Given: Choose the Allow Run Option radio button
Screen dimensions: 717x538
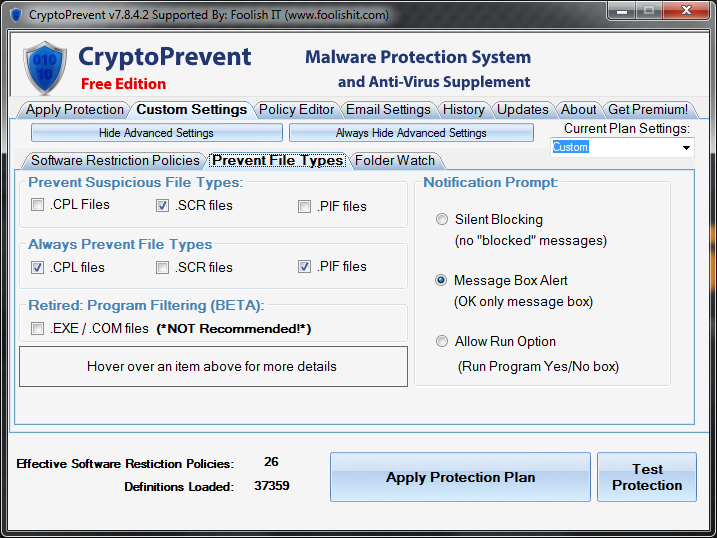Looking at the screenshot, I should (x=442, y=341).
